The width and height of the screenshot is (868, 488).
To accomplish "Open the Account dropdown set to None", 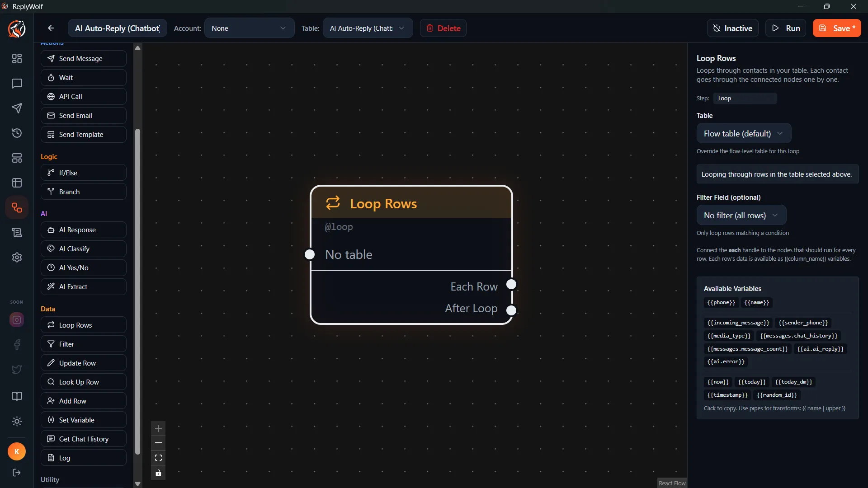I will click(249, 28).
